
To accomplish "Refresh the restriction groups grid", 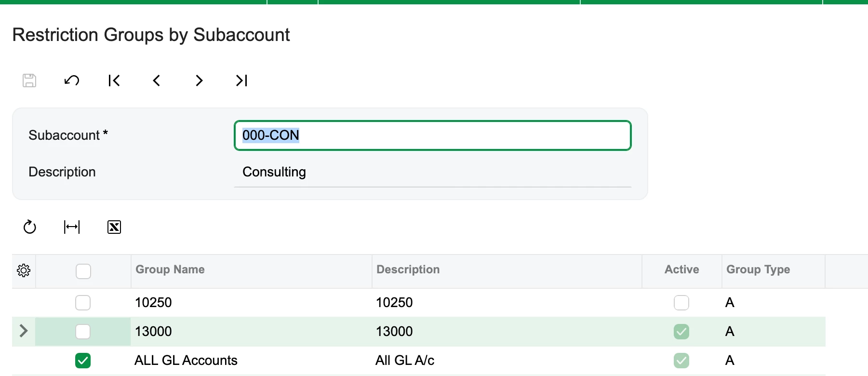I will click(x=30, y=227).
